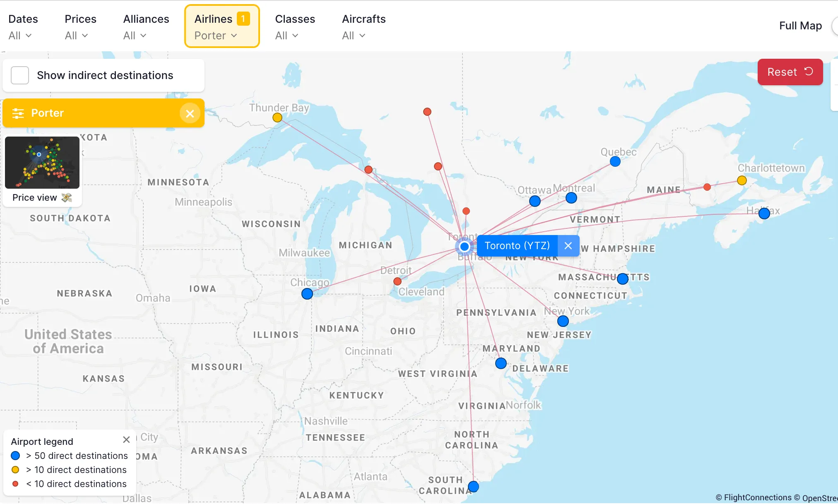The height and width of the screenshot is (504, 838).
Task: Select the Ottawa airport marker
Action: (x=535, y=201)
